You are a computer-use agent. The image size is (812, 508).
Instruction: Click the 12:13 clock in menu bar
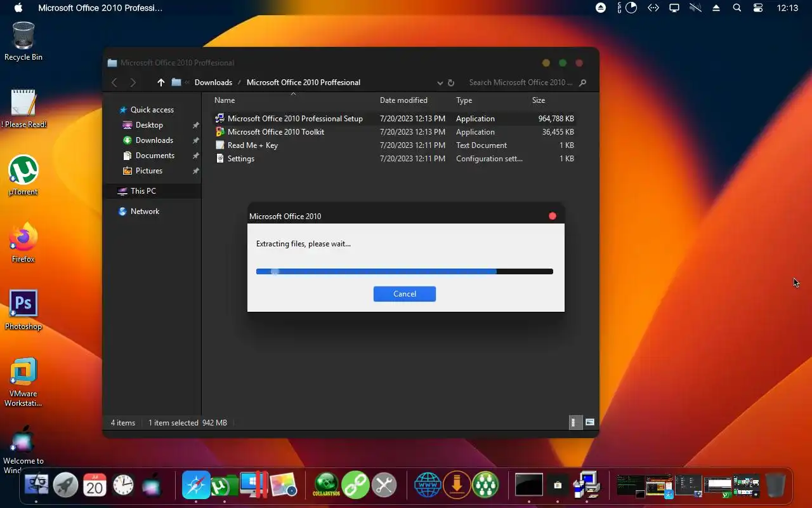coord(787,8)
